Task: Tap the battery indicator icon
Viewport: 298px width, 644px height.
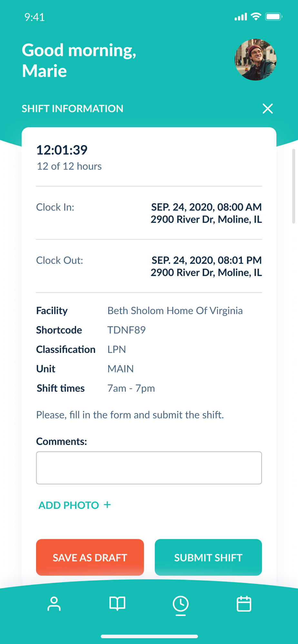Action: pos(273,17)
